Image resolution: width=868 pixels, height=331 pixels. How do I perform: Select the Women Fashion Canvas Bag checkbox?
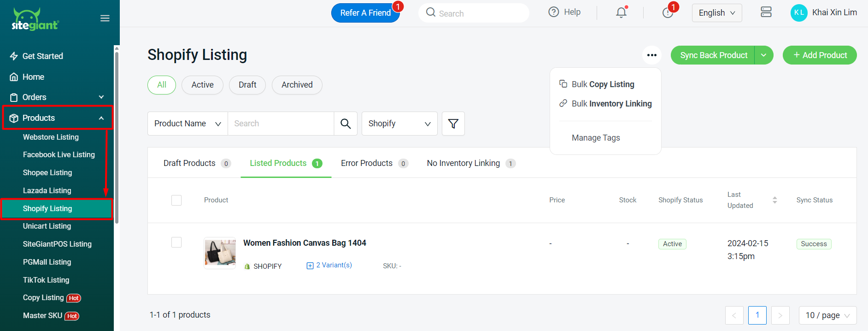[x=176, y=242]
